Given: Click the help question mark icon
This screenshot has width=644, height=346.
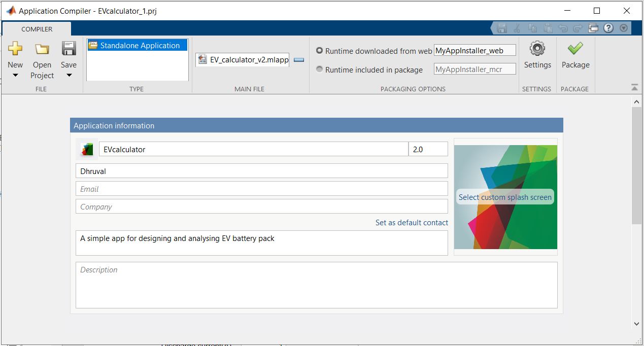Looking at the screenshot, I should point(608,28).
